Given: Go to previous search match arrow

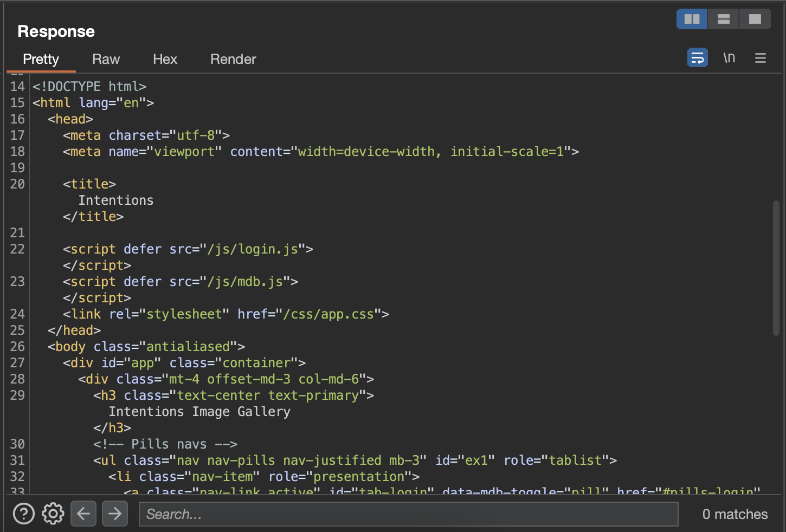Looking at the screenshot, I should (x=83, y=514).
